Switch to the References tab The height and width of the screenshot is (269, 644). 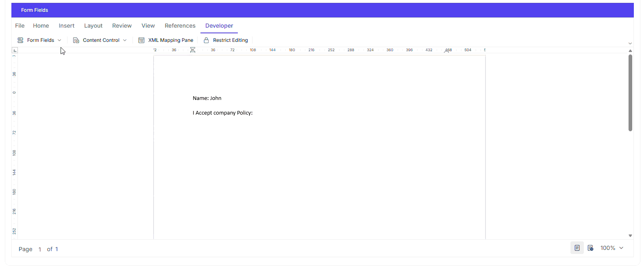pos(180,26)
